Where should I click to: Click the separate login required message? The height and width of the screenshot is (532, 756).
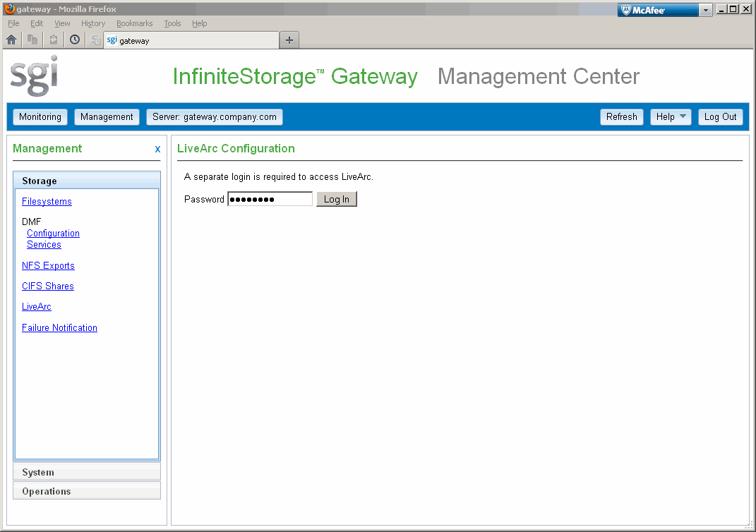pos(279,177)
